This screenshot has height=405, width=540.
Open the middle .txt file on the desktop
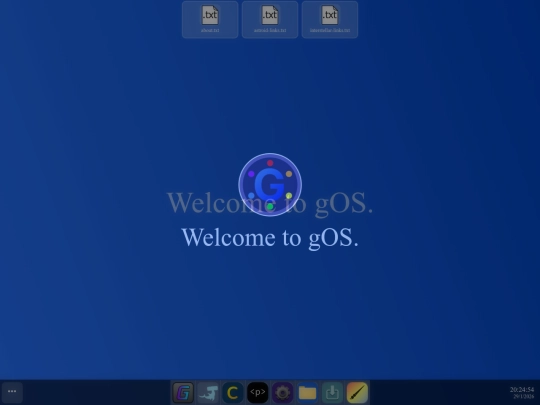[x=270, y=20]
